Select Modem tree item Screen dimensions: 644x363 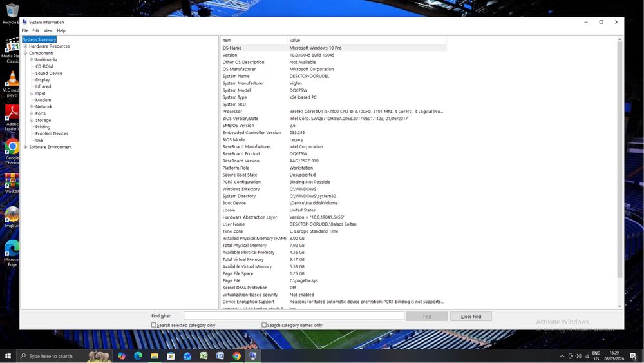pyautogui.click(x=43, y=100)
